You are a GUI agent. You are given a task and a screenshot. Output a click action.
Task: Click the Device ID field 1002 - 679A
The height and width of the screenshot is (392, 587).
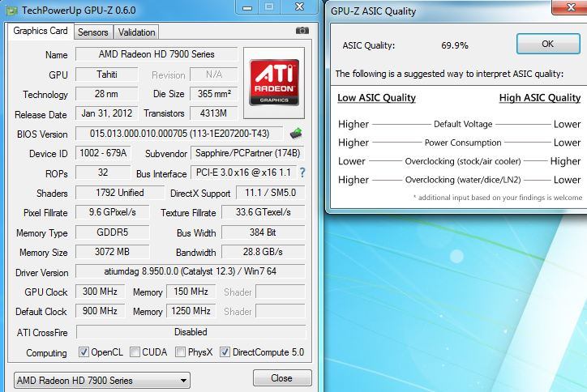(x=103, y=153)
